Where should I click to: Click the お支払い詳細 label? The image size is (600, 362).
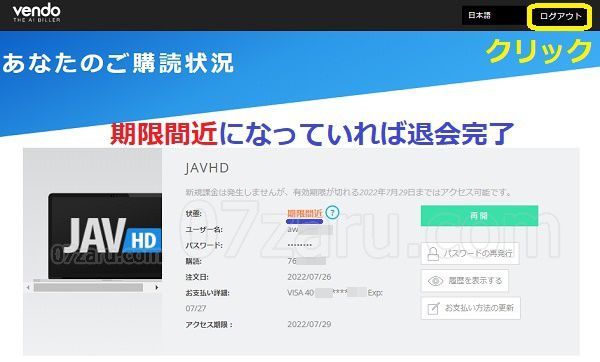(x=207, y=293)
